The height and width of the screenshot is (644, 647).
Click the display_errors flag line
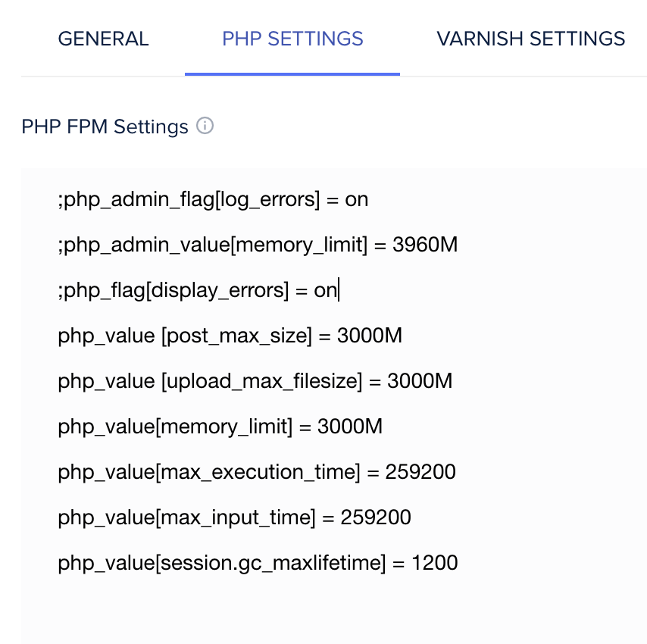(197, 289)
